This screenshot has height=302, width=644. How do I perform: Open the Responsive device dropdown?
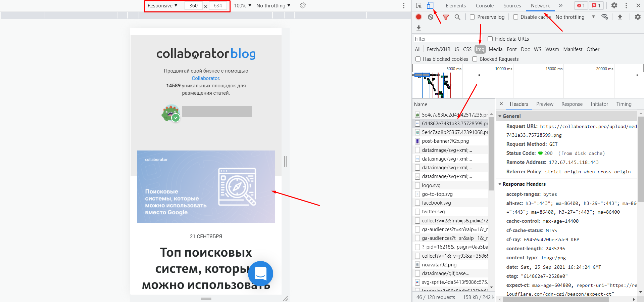[x=162, y=6]
